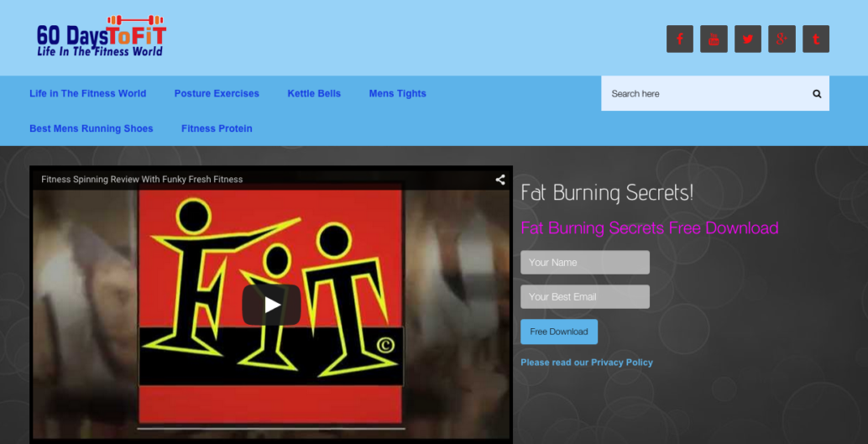868x444 pixels.
Task: Open Life in The Fitness World menu
Action: [x=87, y=93]
